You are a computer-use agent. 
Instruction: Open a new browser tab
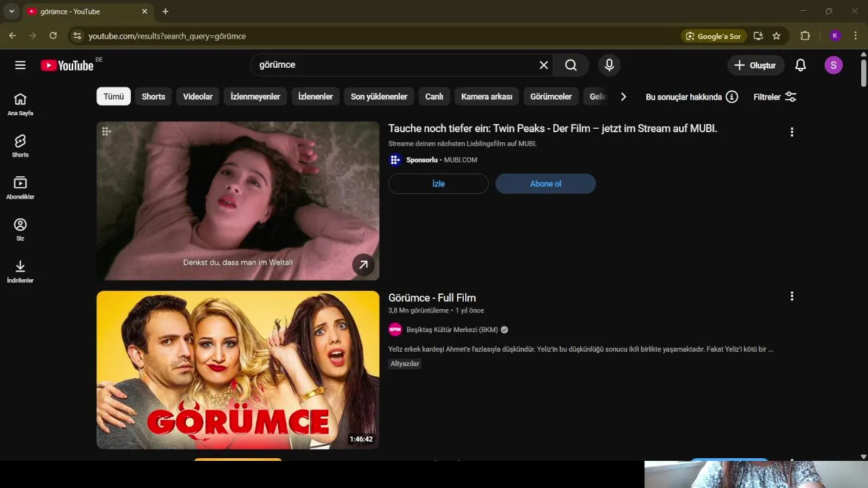[165, 12]
